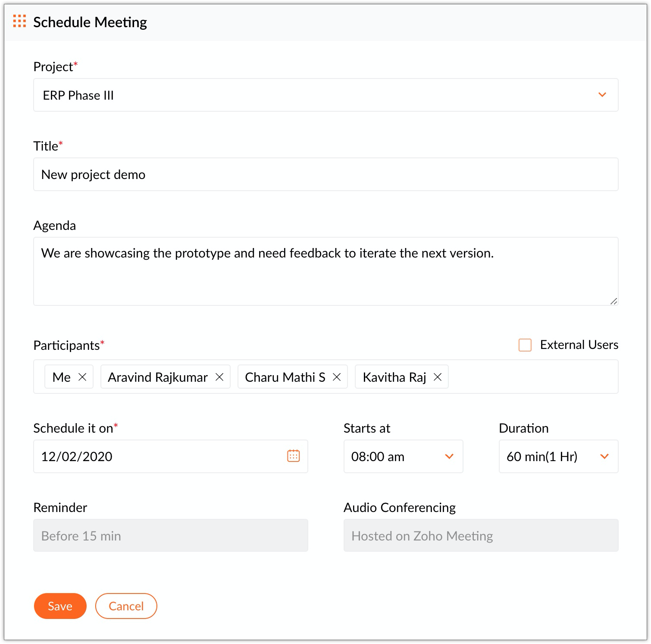The height and width of the screenshot is (644, 651).
Task: Click the Title field with New project demo
Action: pos(325,174)
